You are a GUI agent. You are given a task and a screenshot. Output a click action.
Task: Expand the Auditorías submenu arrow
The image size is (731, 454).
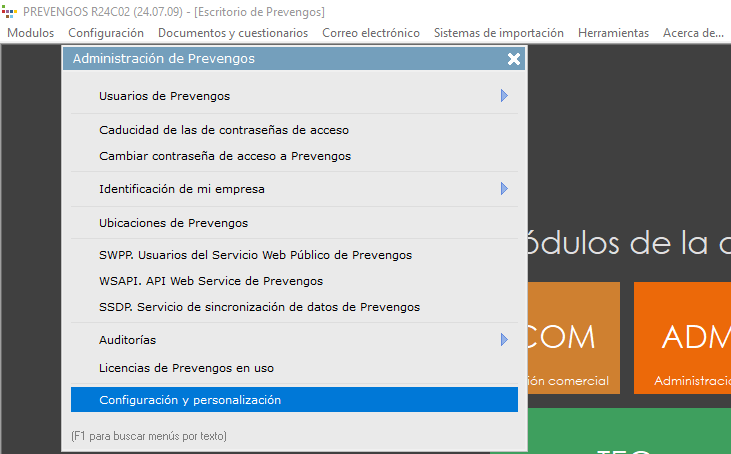[x=504, y=340]
